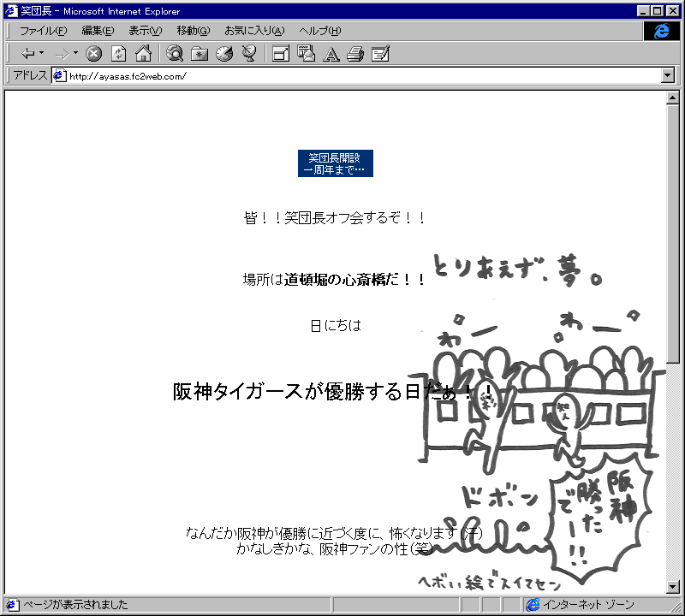Click the Font size 'A' toolbar icon

331,54
